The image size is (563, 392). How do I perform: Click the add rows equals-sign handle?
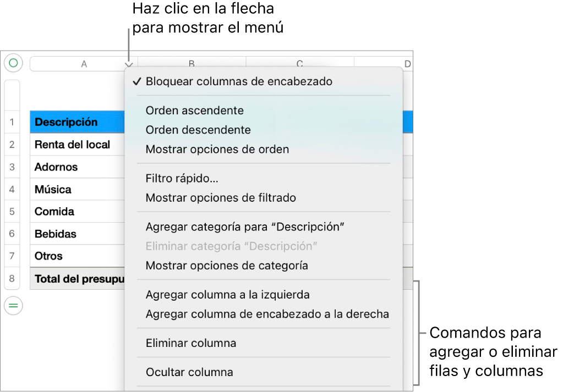(x=13, y=306)
